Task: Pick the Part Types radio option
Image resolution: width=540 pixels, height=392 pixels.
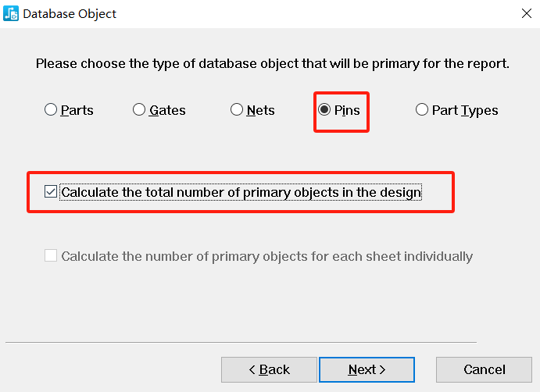Action: click(422, 110)
